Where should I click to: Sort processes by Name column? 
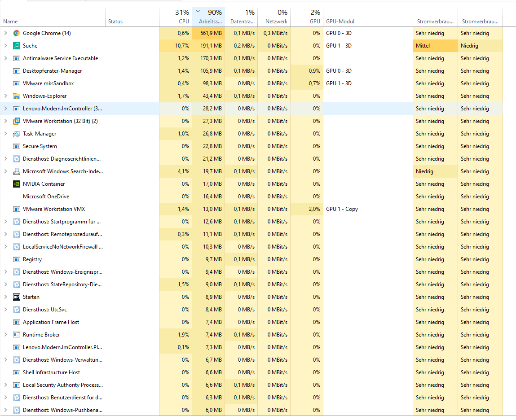point(53,17)
